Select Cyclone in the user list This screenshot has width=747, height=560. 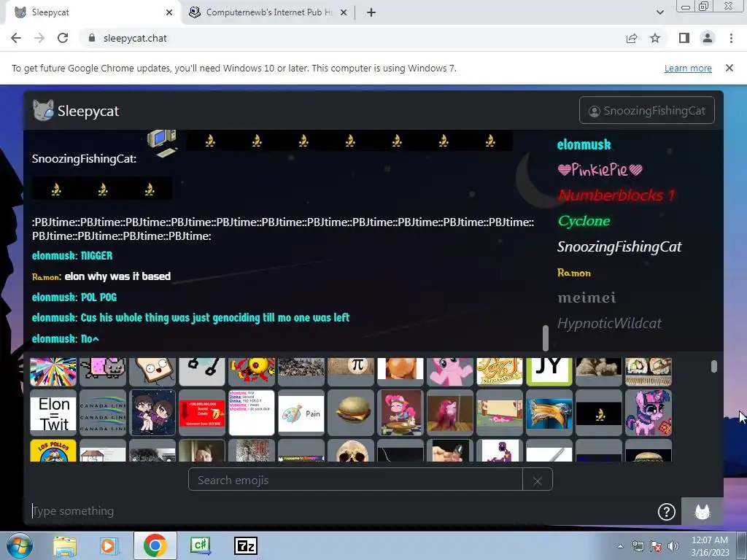(584, 221)
